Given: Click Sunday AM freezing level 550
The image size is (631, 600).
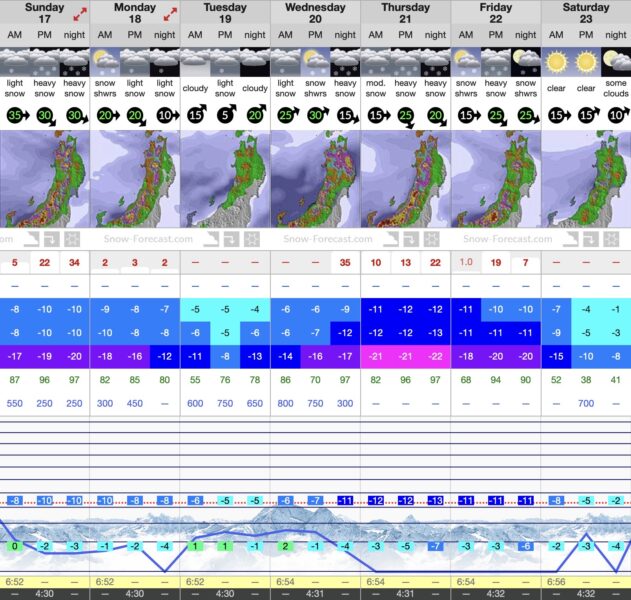Looking at the screenshot, I should click(14, 403).
